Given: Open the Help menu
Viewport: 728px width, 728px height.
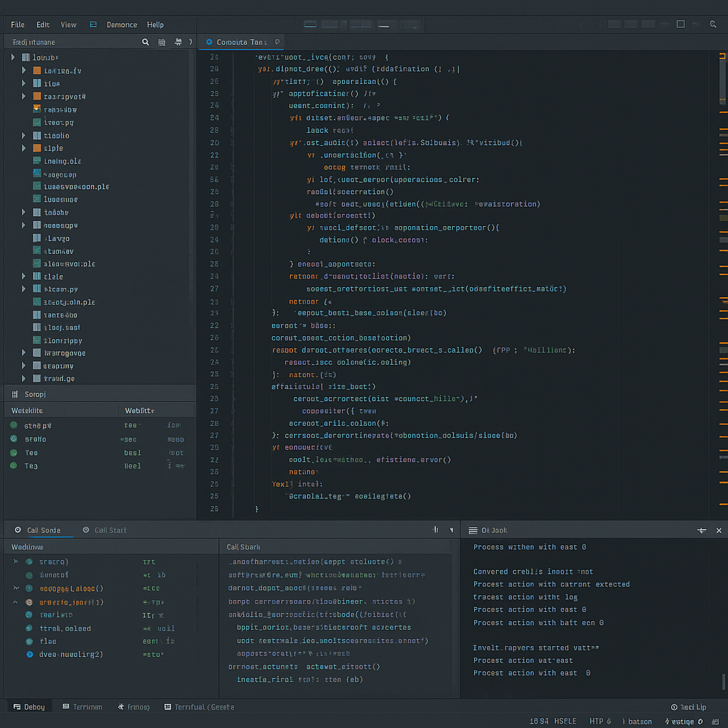Looking at the screenshot, I should point(155,25).
